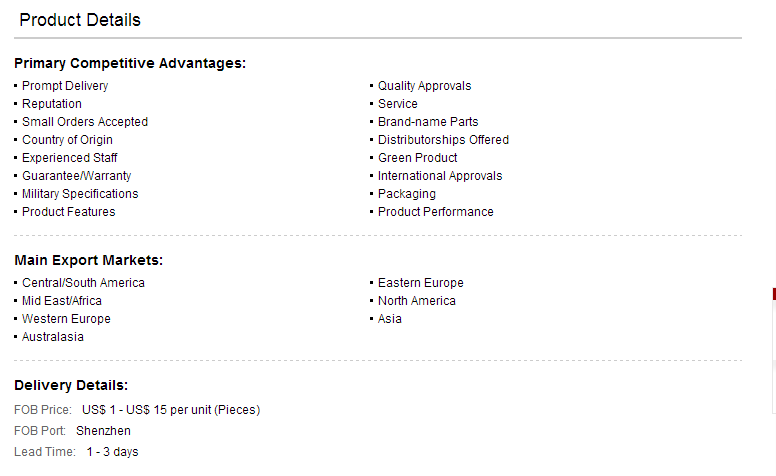Select Australasia market link
776x476 pixels.
[x=52, y=337]
